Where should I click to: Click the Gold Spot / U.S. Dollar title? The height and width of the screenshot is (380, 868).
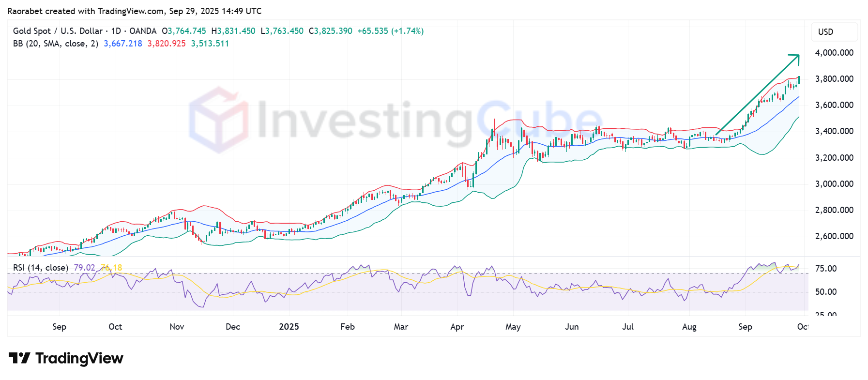click(58, 31)
